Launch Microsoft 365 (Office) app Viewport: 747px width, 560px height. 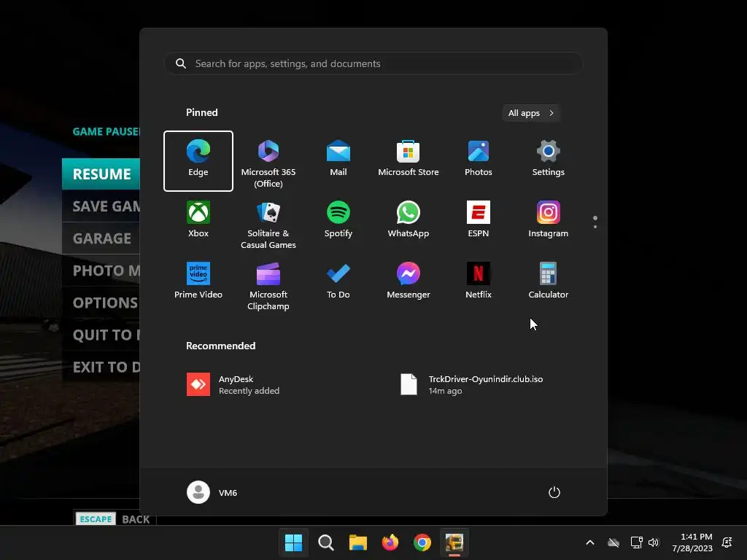pos(268,161)
